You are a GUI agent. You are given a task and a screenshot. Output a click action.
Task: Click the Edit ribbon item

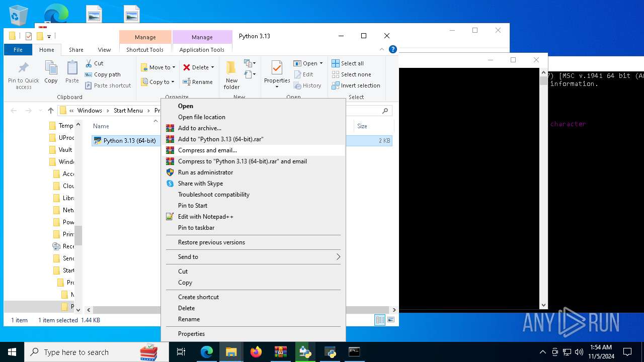303,74
